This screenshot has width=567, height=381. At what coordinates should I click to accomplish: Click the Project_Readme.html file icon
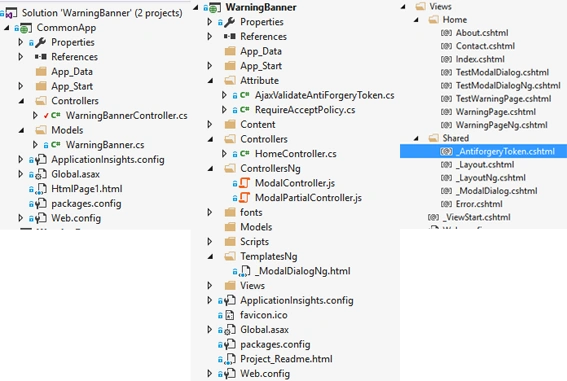click(x=230, y=359)
